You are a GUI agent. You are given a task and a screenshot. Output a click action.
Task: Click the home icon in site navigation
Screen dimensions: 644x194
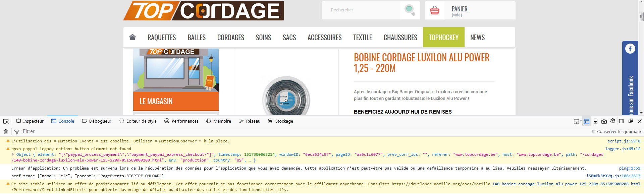point(132,37)
